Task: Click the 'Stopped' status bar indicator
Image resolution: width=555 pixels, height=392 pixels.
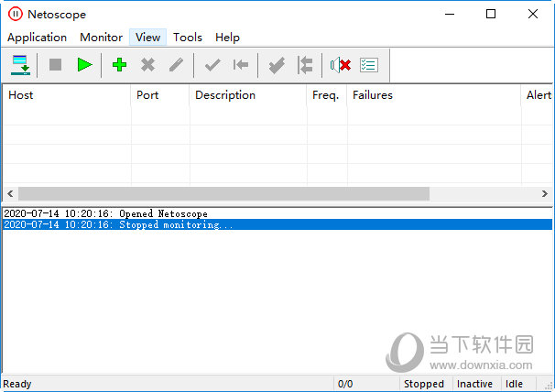Action: pyautogui.click(x=424, y=384)
